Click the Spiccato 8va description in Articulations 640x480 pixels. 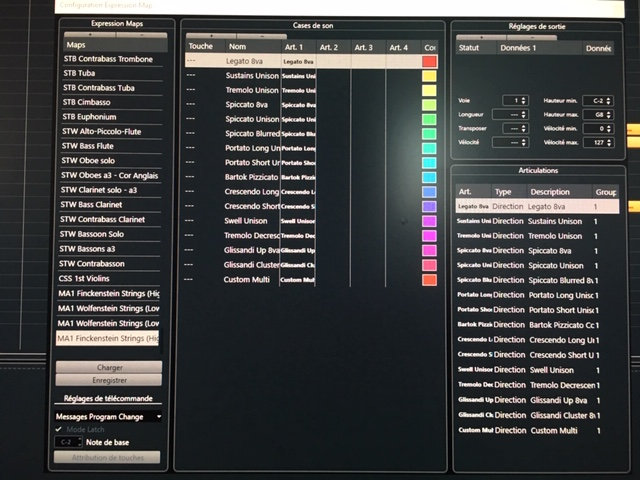click(x=550, y=251)
